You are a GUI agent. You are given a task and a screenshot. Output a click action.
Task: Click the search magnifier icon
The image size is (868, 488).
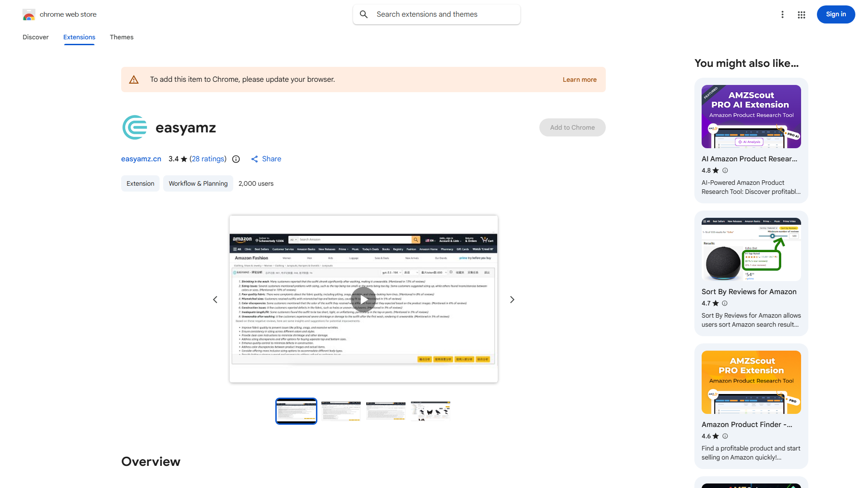click(x=364, y=14)
